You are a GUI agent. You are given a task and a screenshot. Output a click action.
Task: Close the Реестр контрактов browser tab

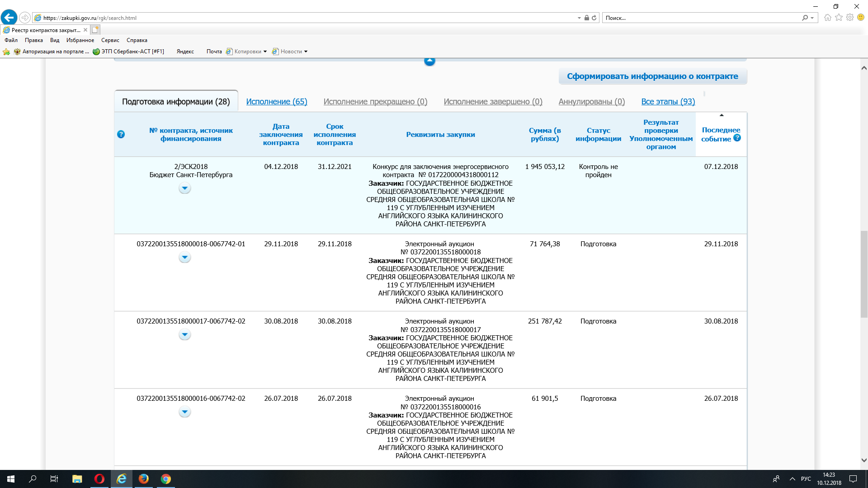85,30
